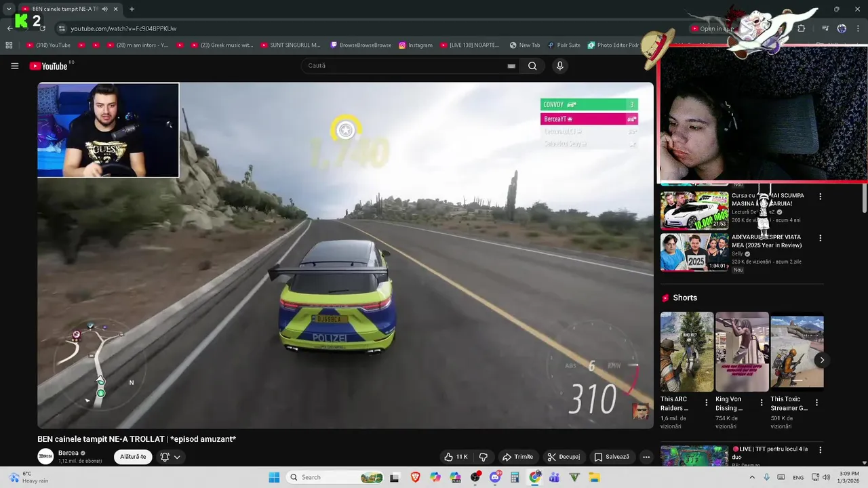Open options for This ARC Raiders short
The image size is (868, 488).
coord(707,403)
